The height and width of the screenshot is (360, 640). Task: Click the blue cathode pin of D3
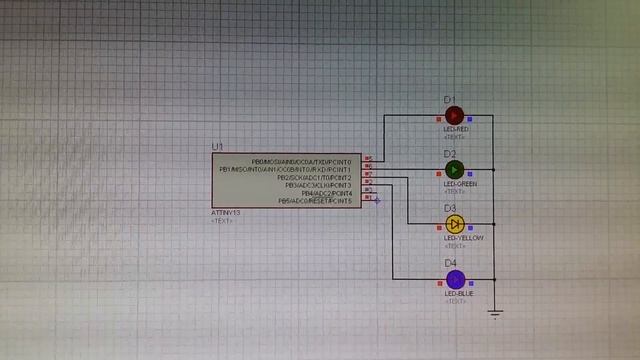470,228
